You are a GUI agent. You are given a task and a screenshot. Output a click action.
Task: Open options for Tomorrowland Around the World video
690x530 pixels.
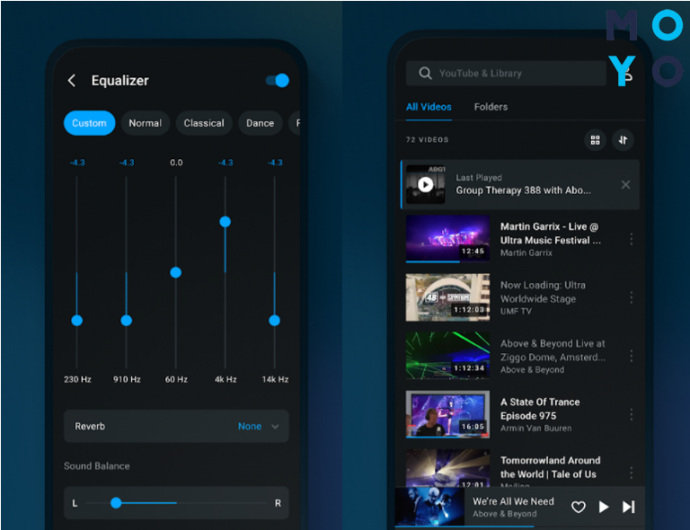coord(631,473)
